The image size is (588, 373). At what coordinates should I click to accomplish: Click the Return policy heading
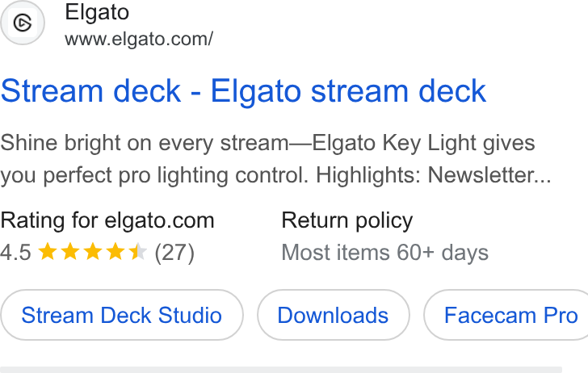pyautogui.click(x=346, y=220)
